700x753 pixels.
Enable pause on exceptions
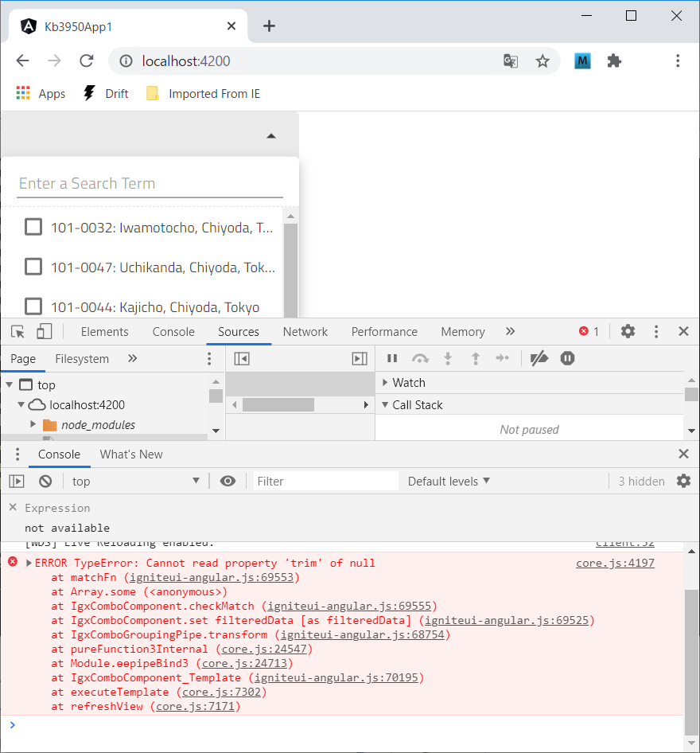click(x=567, y=358)
